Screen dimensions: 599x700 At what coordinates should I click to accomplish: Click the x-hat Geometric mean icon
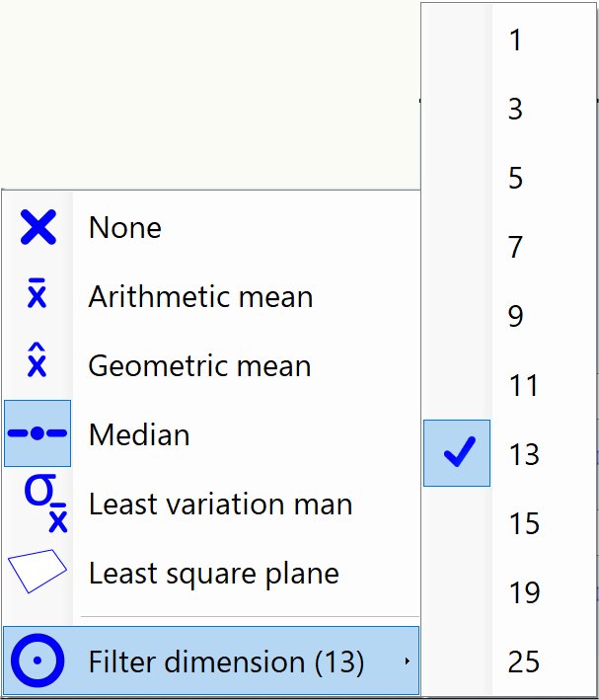coord(37,365)
